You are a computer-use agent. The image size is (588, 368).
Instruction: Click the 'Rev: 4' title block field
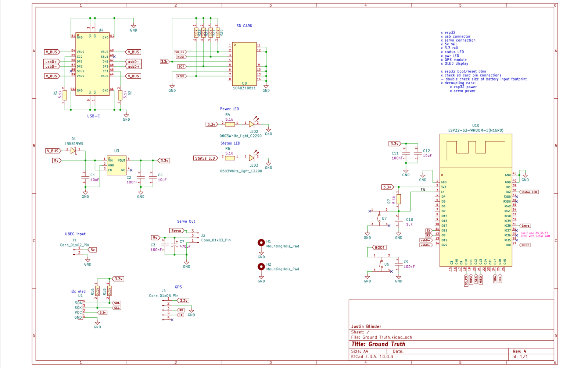pos(520,351)
